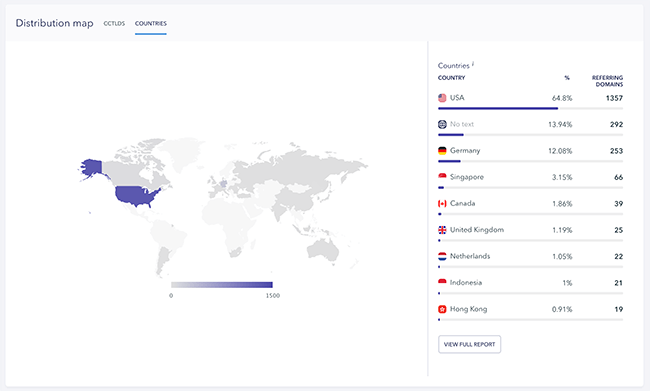The height and width of the screenshot is (391, 650).
Task: Click the USA percentage progress bar
Action: point(530,108)
